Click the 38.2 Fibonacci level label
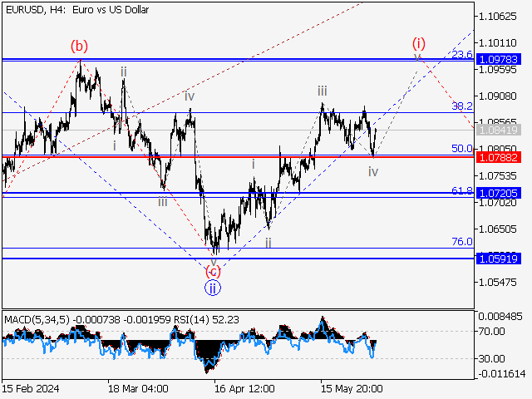The image size is (532, 399). [x=462, y=106]
